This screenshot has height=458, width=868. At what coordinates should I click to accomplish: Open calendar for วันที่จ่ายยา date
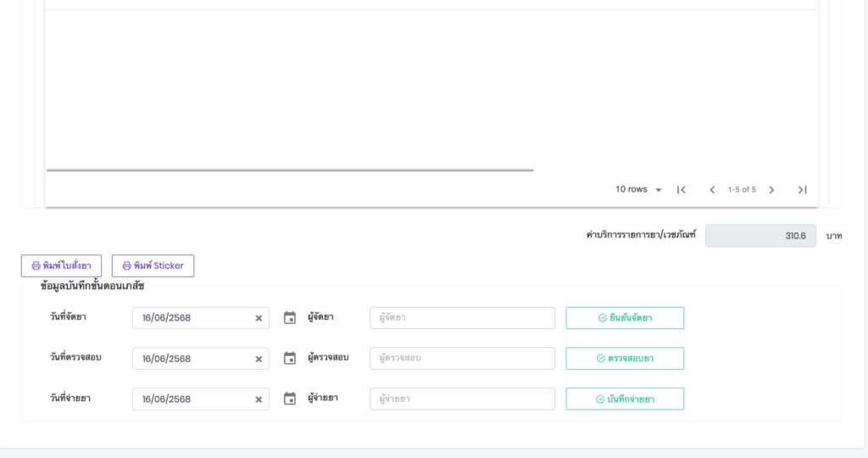[290, 399]
